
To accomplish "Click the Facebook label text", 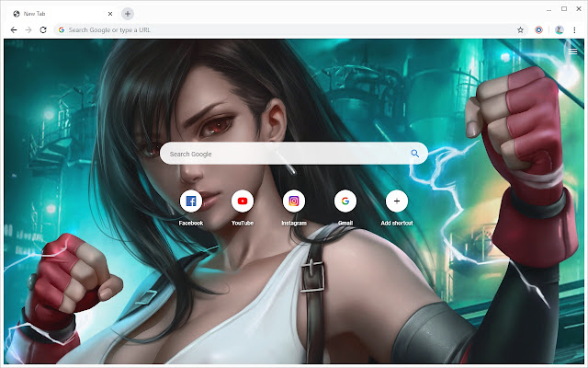I will (191, 223).
